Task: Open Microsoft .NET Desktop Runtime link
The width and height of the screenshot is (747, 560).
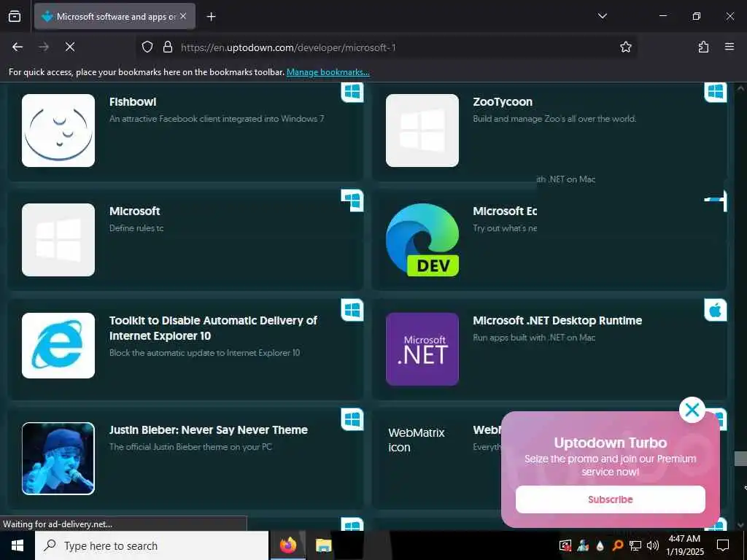Action: pyautogui.click(x=557, y=321)
